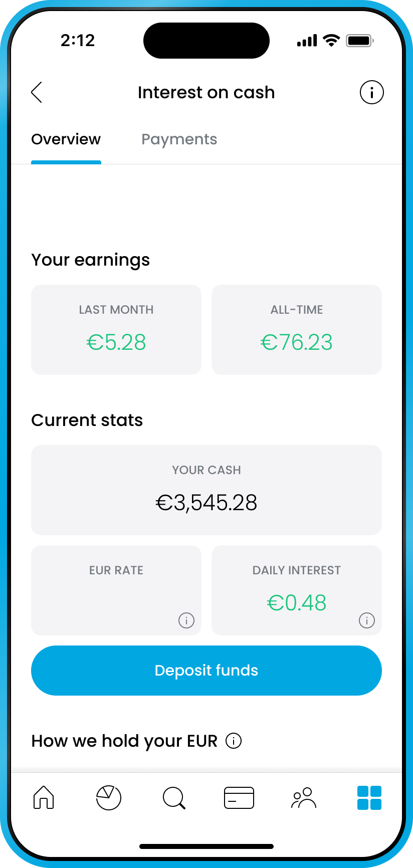Screen dimensions: 413x868
Task: Open info for How we hold your EUR
Action: point(234,740)
